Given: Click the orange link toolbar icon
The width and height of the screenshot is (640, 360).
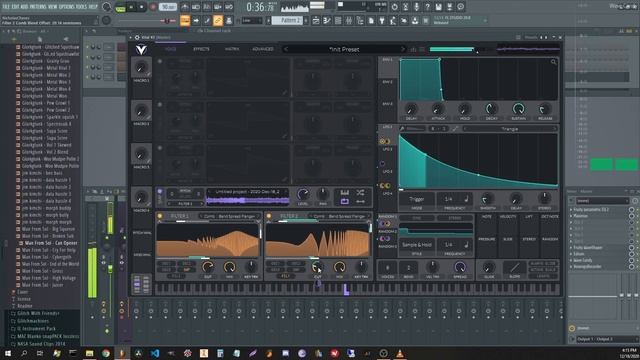Looking at the screenshot, I should [218, 20].
